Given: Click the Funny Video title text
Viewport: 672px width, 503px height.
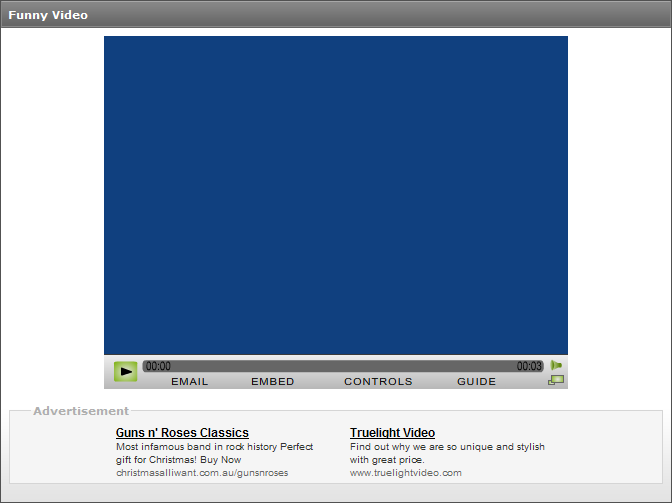Looking at the screenshot, I should click(48, 15).
